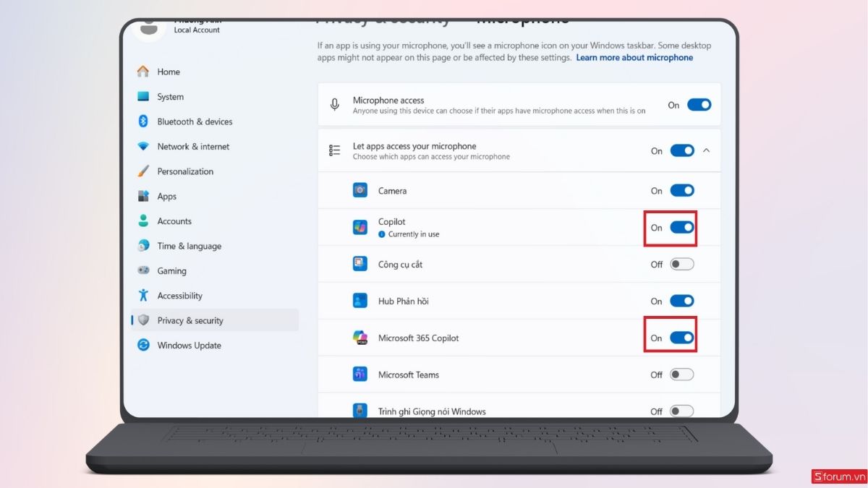The height and width of the screenshot is (488, 868).
Task: Click the microphone icon beside Microphone access
Action: pos(334,105)
